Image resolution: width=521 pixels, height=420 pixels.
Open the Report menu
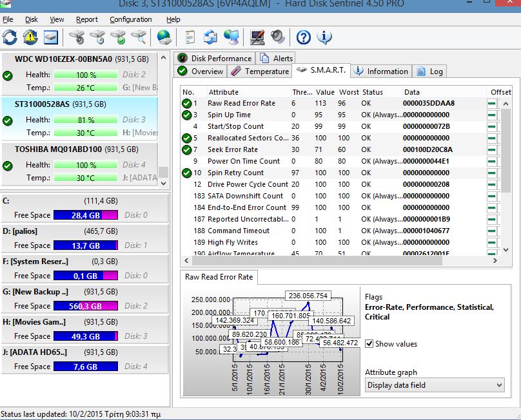87,19
